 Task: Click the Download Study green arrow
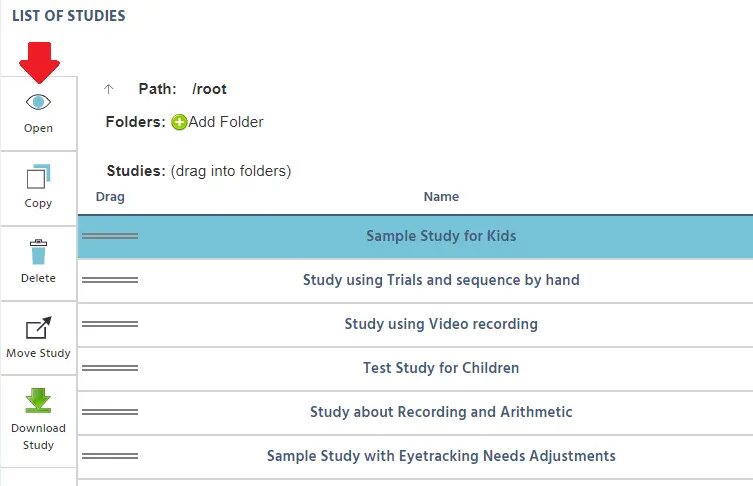[38, 401]
